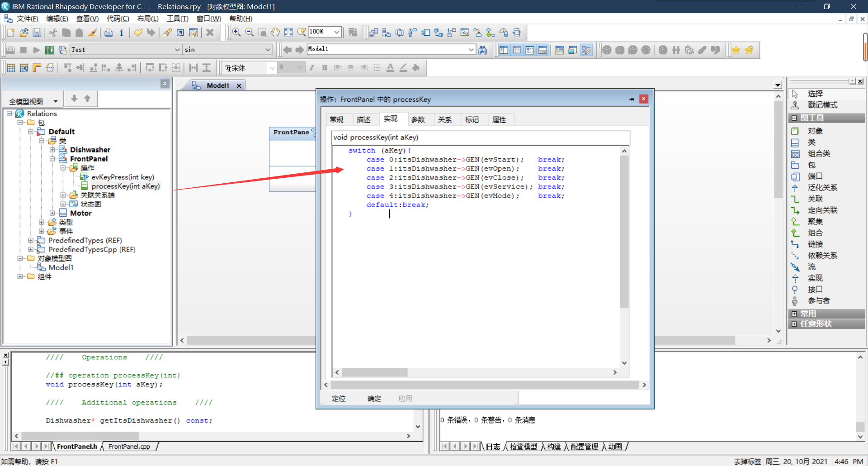
Task: Pick the 依赖关系 dependency relation tool
Action: (x=821, y=255)
